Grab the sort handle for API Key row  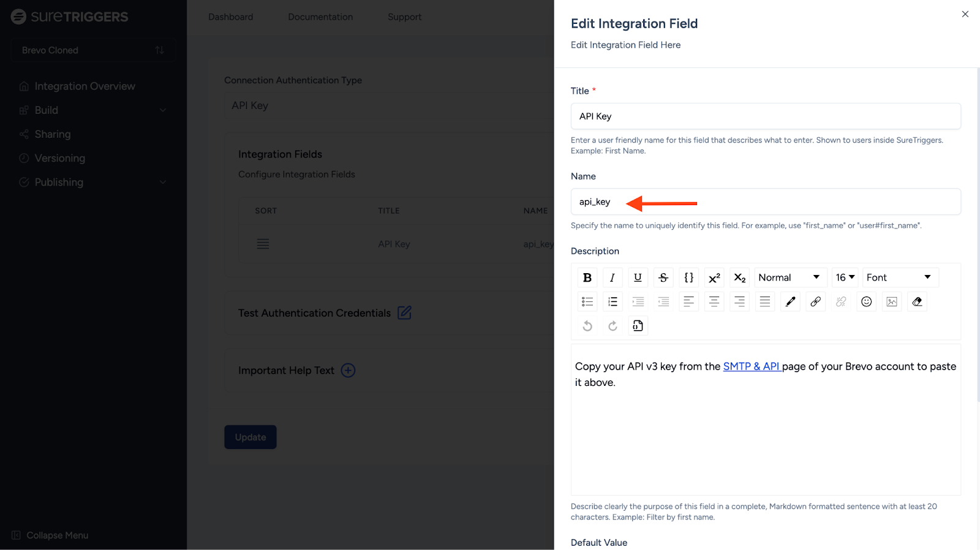(263, 244)
